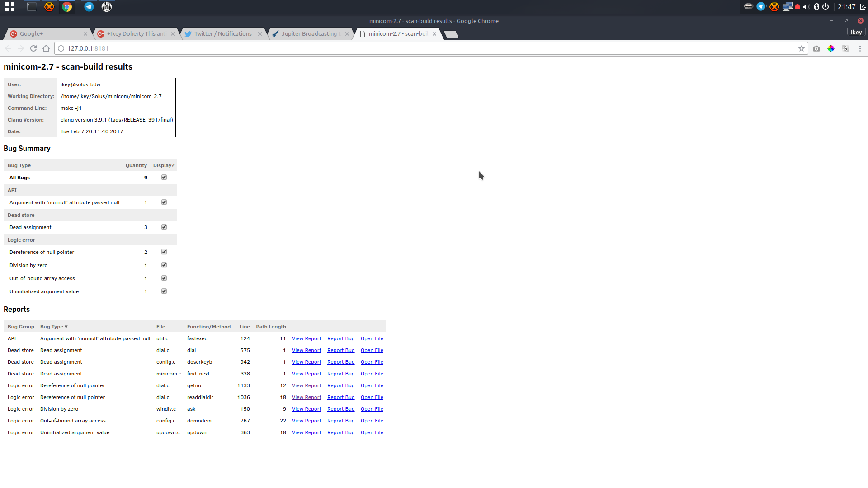View Report for minicom.c find_next

[x=307, y=374]
